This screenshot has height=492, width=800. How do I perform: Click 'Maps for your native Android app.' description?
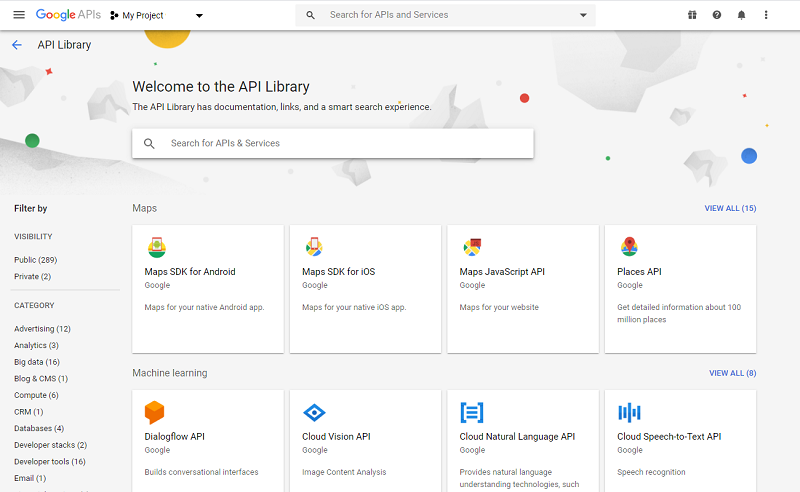[204, 307]
